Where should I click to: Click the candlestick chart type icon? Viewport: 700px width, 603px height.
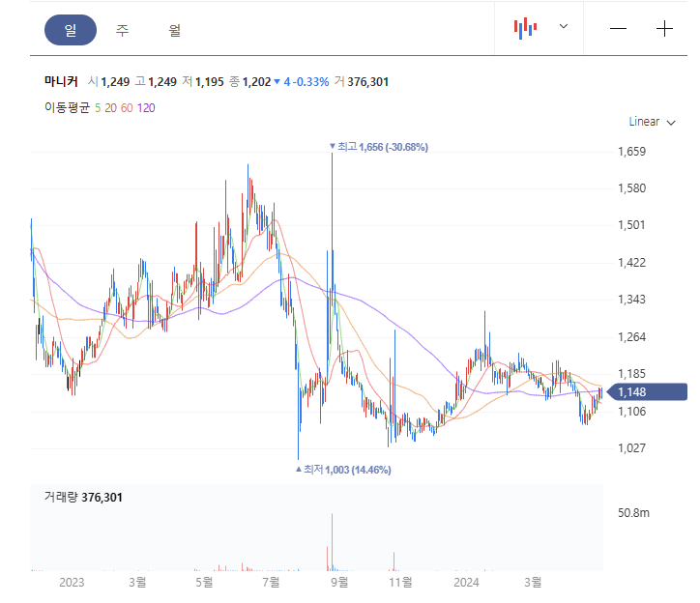[525, 28]
